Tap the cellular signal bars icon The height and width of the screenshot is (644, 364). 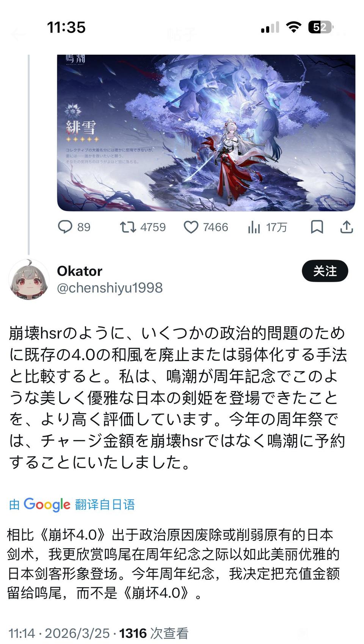click(270, 27)
